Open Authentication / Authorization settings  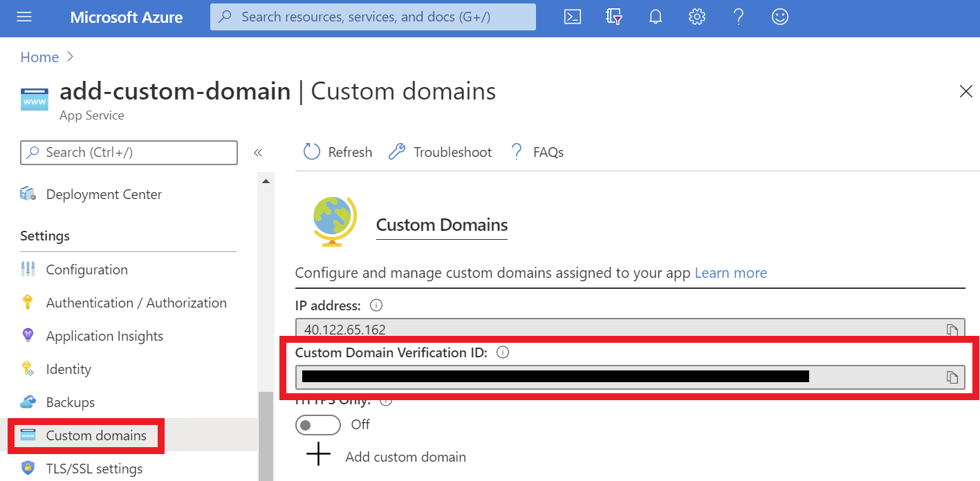pos(136,302)
